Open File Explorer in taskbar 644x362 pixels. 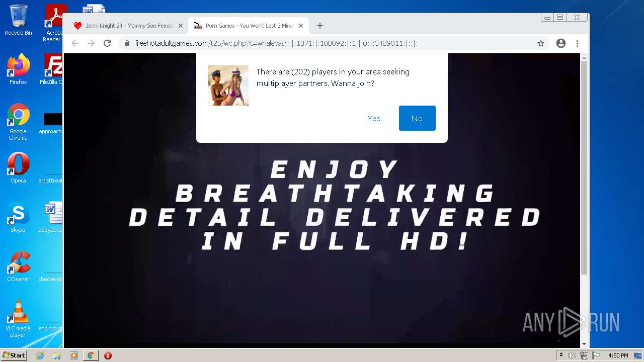click(x=57, y=355)
